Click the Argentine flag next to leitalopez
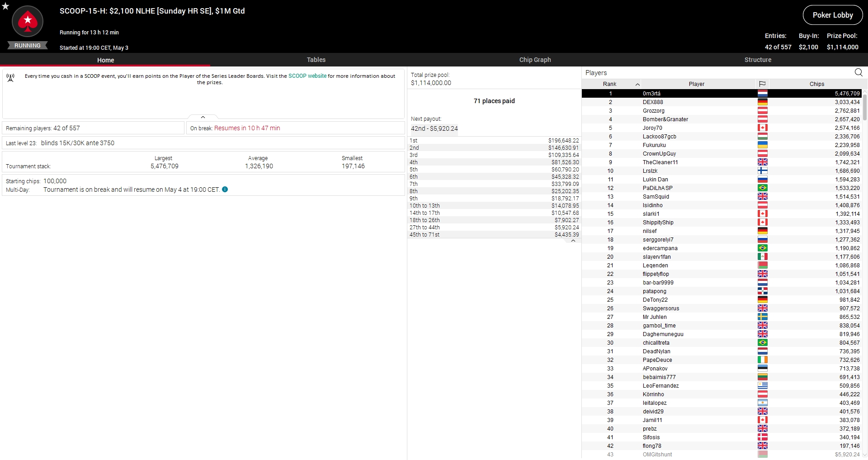The height and width of the screenshot is (460, 868). click(763, 403)
